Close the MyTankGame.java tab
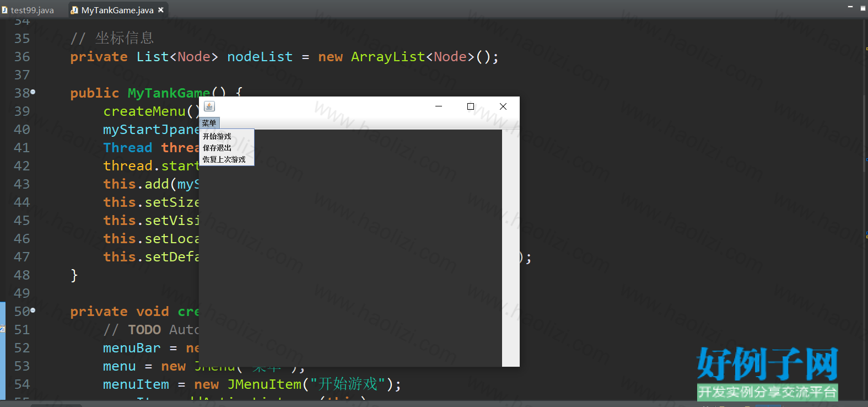This screenshot has height=407, width=868. [161, 10]
